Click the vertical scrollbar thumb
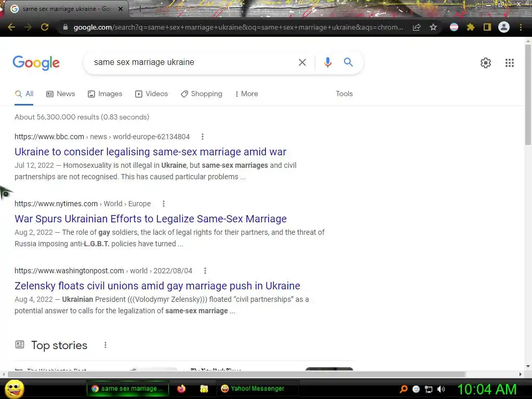This screenshot has width=532, height=399. tap(528, 95)
